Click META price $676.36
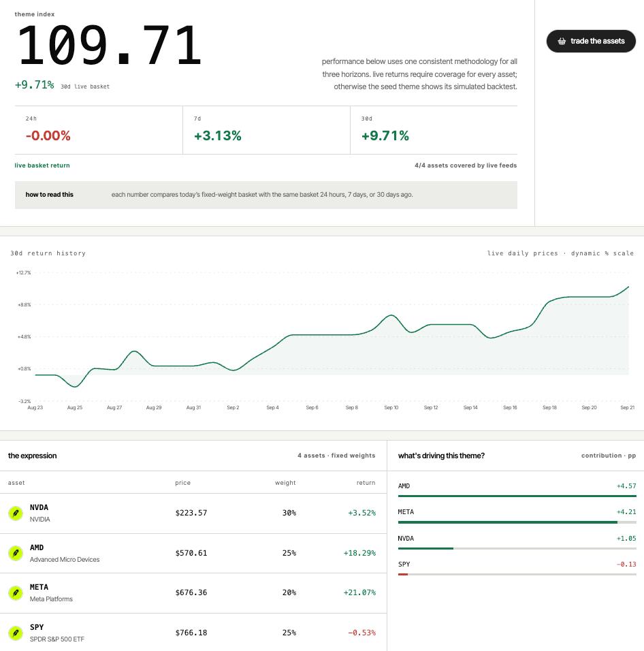 tap(191, 592)
